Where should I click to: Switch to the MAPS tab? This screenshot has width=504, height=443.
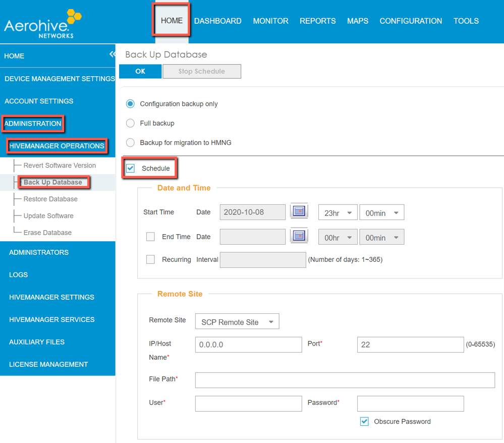(358, 21)
